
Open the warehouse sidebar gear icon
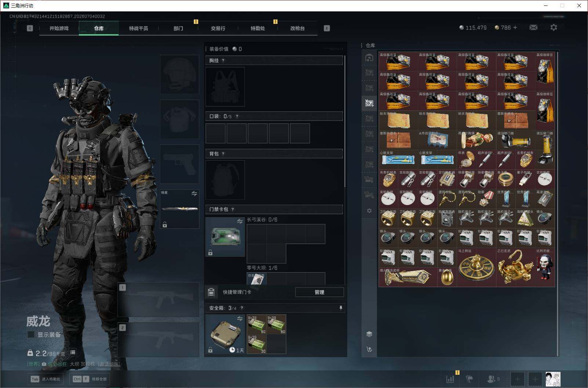(x=369, y=211)
